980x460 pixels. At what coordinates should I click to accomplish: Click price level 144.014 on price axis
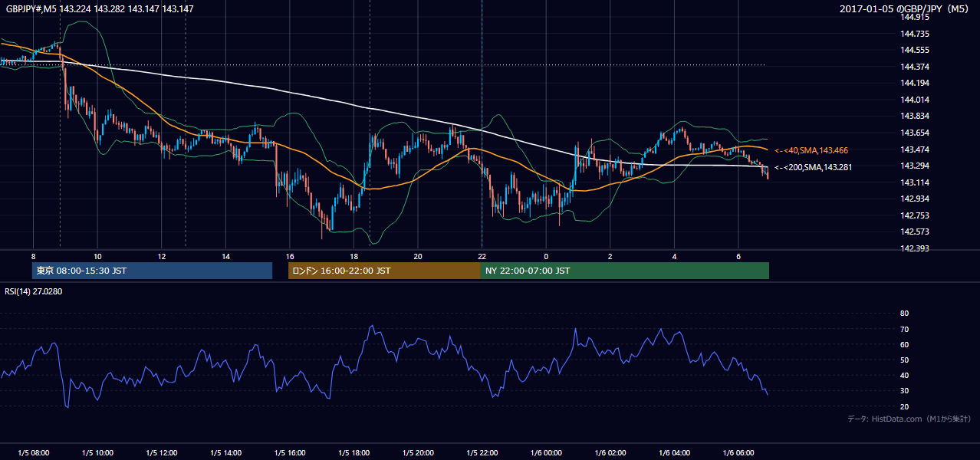(x=915, y=100)
